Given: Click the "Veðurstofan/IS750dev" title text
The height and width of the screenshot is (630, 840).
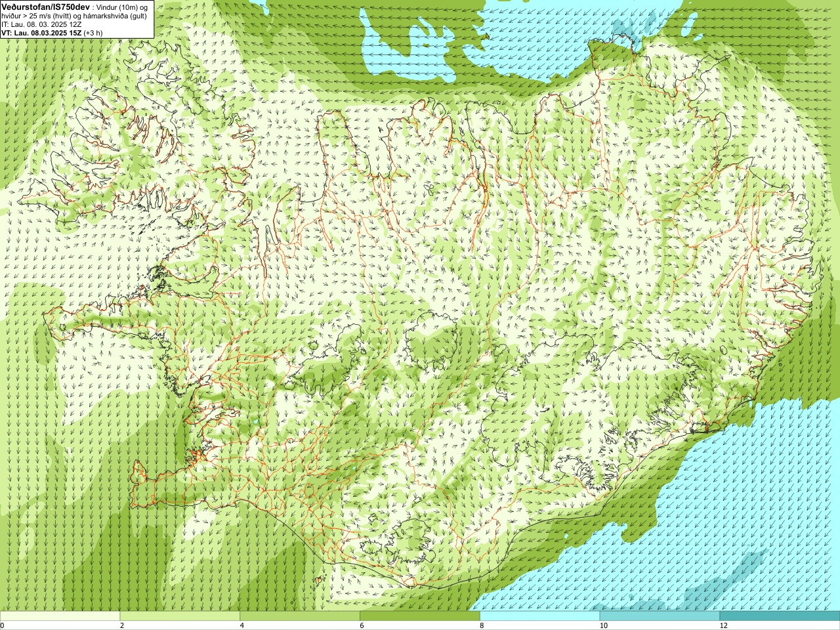Looking at the screenshot, I should pos(46,7).
